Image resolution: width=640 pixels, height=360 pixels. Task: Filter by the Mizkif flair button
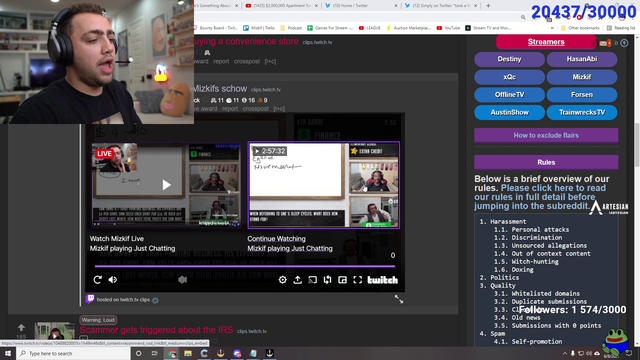(582, 77)
